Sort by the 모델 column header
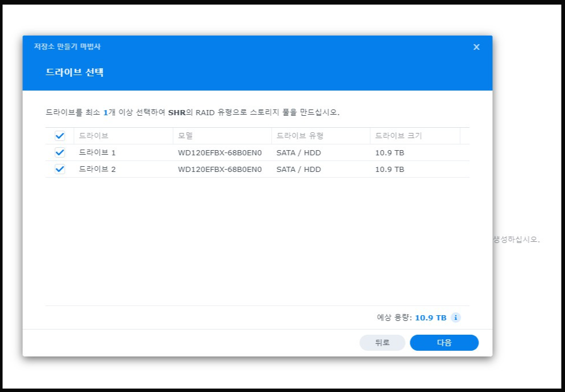565x392 pixels. click(222, 136)
